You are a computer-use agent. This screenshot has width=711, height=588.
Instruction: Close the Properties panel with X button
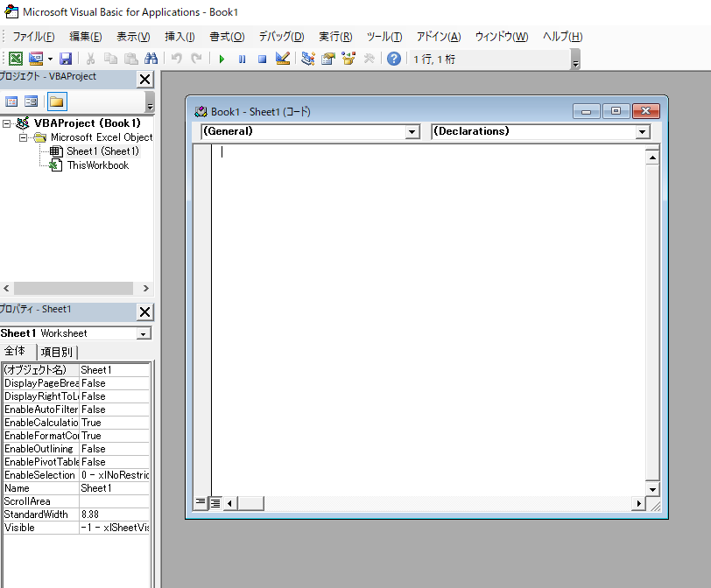(x=145, y=311)
